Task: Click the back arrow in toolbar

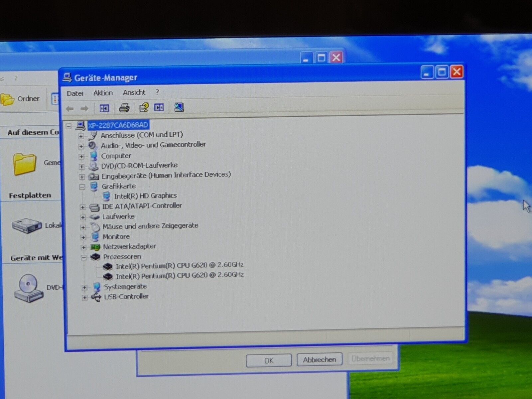Action: 70,108
